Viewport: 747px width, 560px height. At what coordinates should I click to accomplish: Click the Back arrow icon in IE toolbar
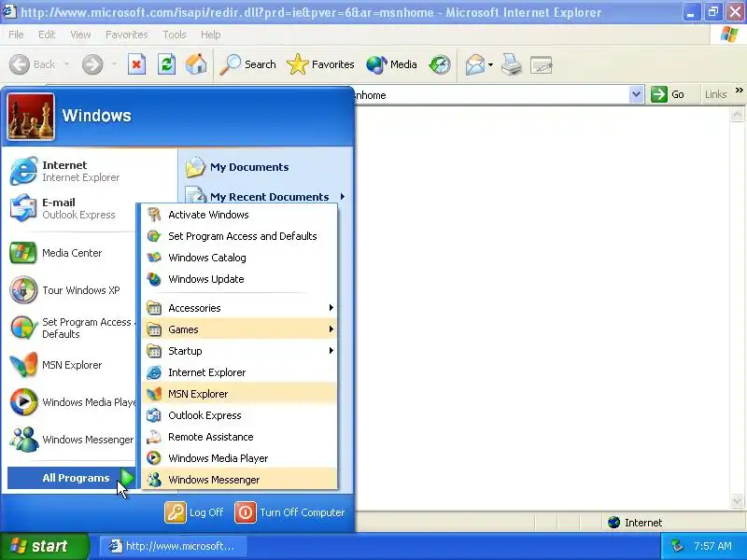pyautogui.click(x=20, y=64)
